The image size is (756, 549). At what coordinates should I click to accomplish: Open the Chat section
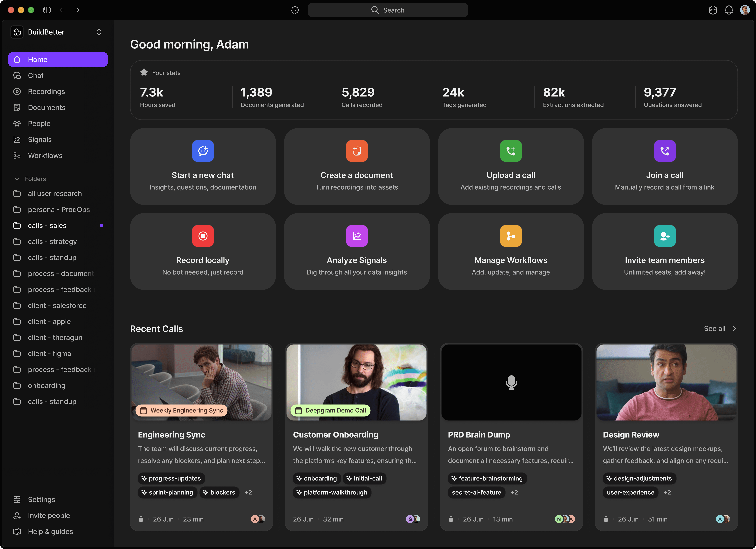click(x=35, y=75)
